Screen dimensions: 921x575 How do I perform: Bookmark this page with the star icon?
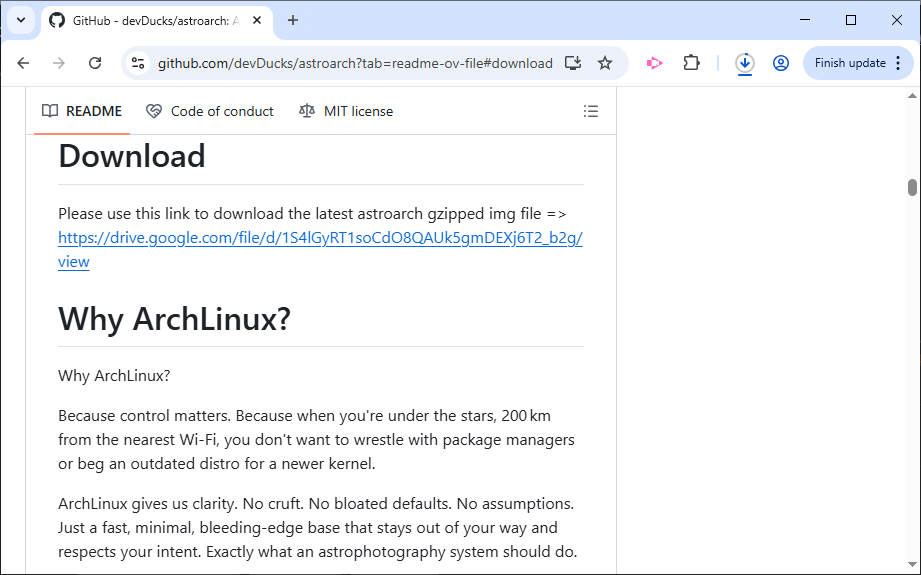pyautogui.click(x=604, y=63)
